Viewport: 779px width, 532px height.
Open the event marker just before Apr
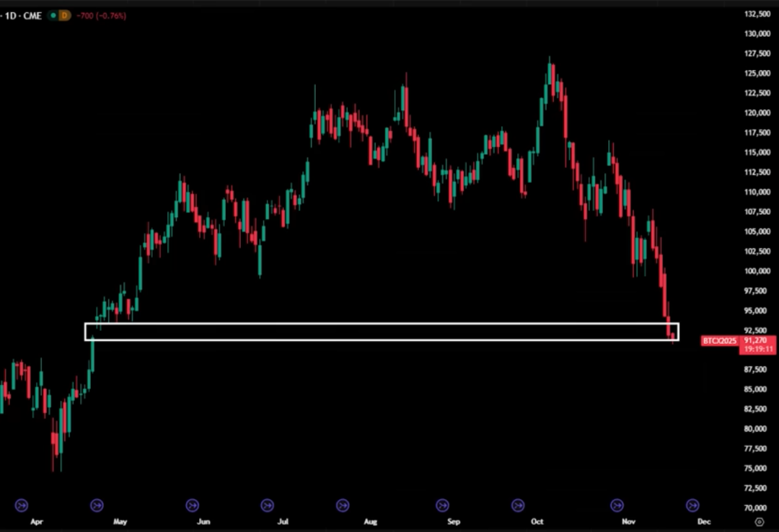pos(22,505)
